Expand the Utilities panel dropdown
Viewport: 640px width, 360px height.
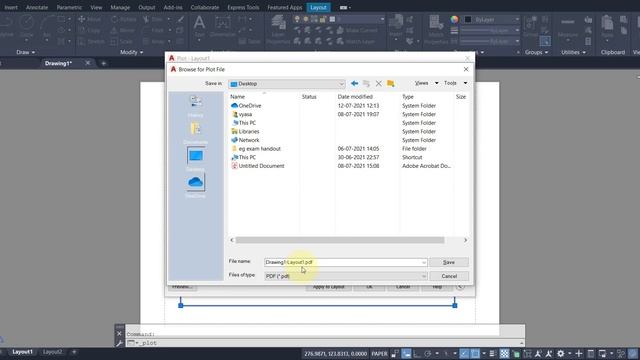coord(573,52)
